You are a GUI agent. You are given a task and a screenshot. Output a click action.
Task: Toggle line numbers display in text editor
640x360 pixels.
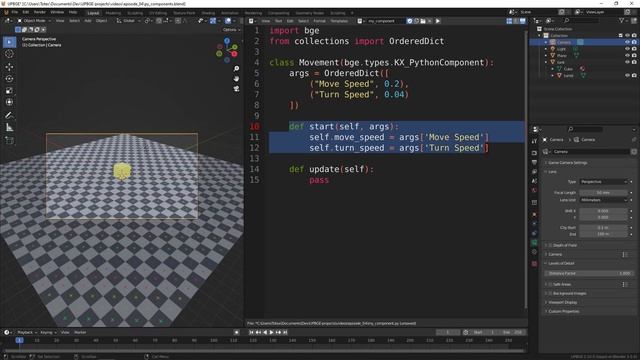pyautogui.click(x=509, y=21)
